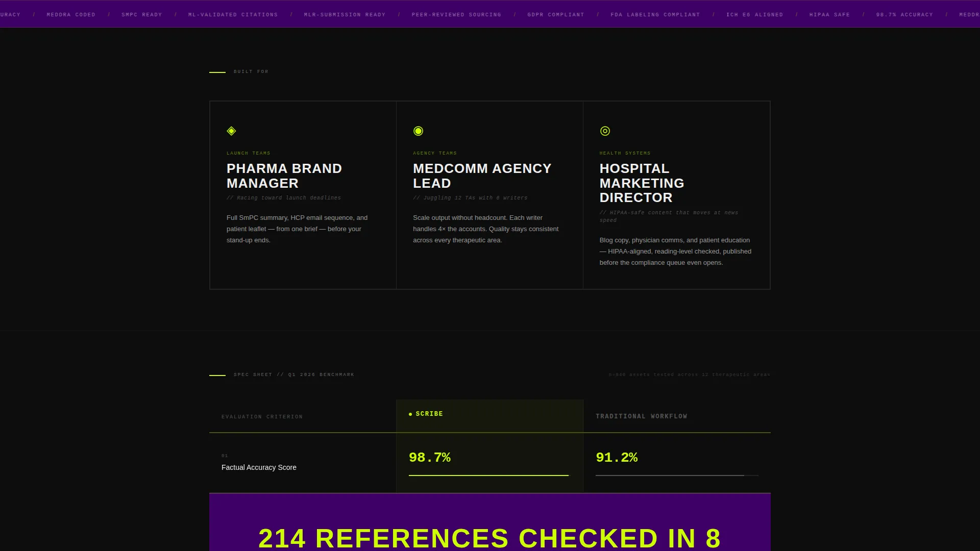Select the Medcomm Agency Lead heading
The width and height of the screenshot is (980, 551).
482,176
